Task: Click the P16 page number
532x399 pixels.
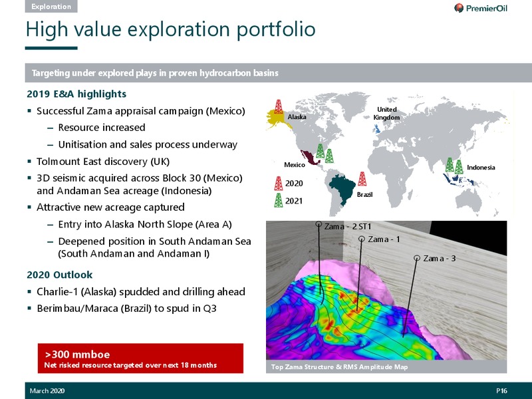Action: (501, 391)
